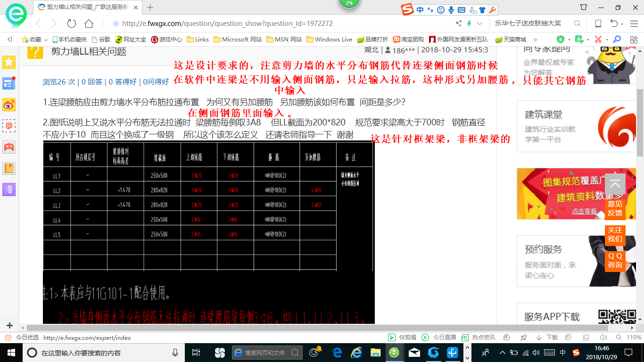Click the green shield security icon
The height and width of the screenshot is (362, 644).
tap(561, 40)
